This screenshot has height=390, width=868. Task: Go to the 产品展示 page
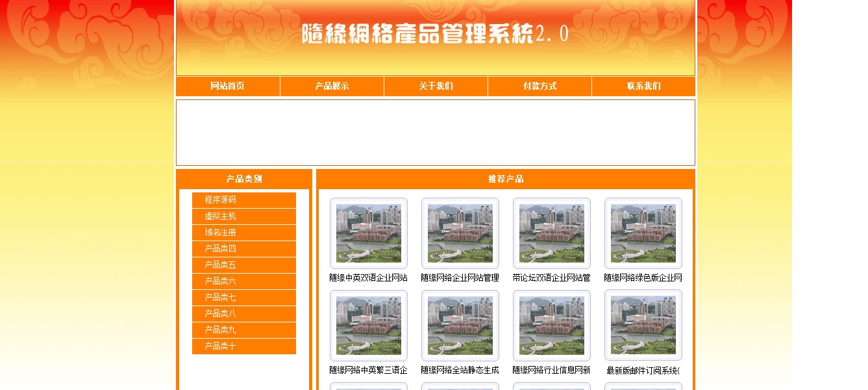tap(332, 86)
